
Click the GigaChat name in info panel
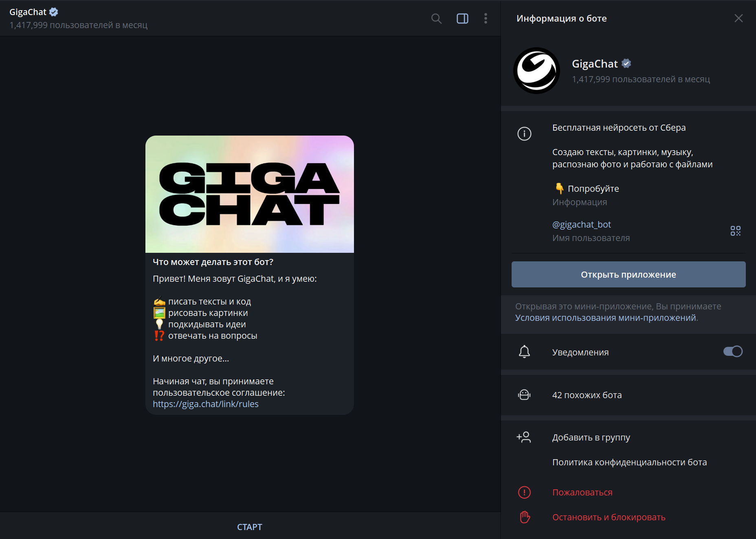pos(595,64)
